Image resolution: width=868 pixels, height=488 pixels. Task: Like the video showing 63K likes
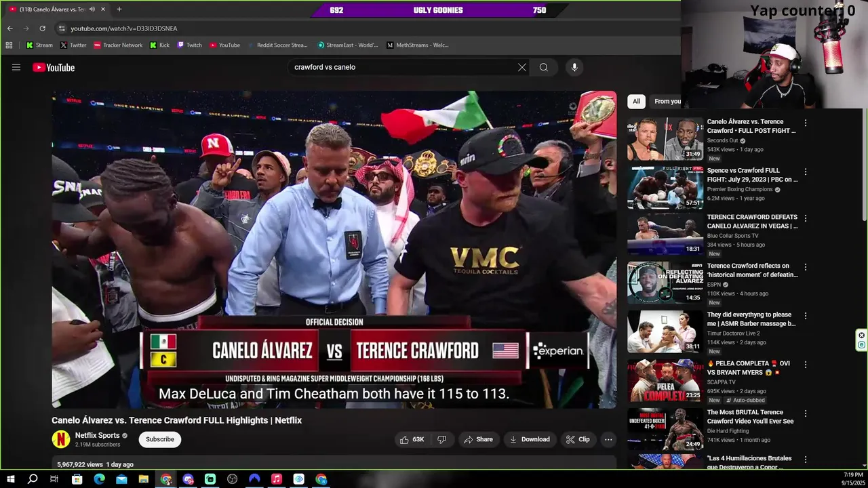click(x=412, y=439)
